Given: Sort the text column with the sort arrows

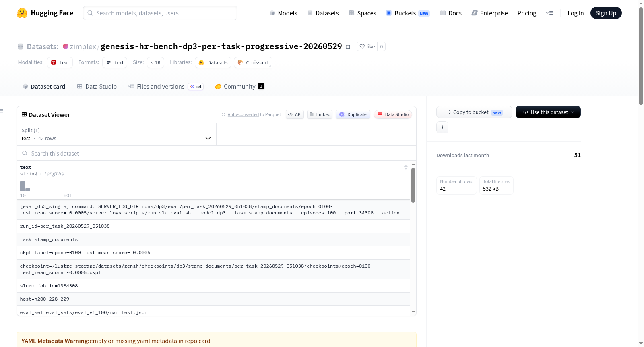Looking at the screenshot, I should 406,167.
